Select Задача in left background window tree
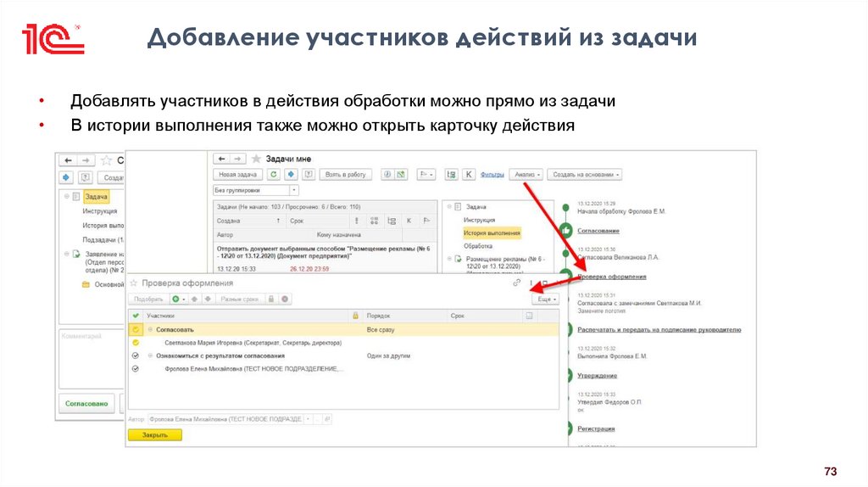Viewport: 868px width, 487px height. pyautogui.click(x=97, y=197)
